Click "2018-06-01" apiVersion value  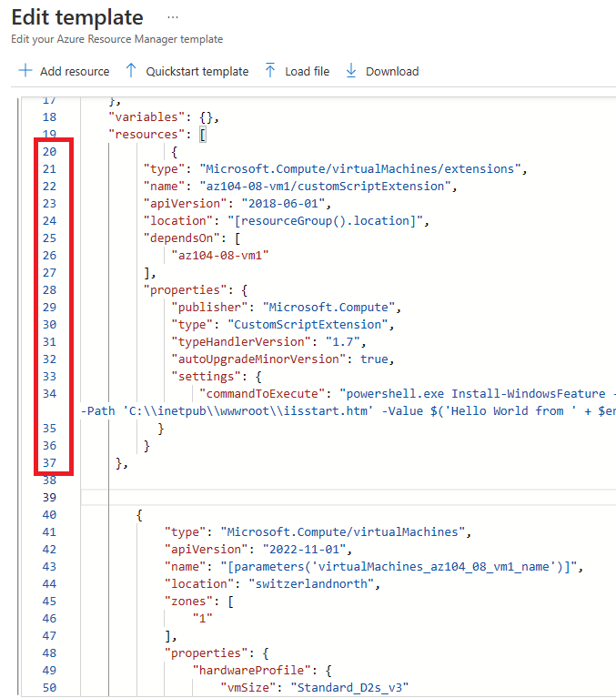point(284,204)
